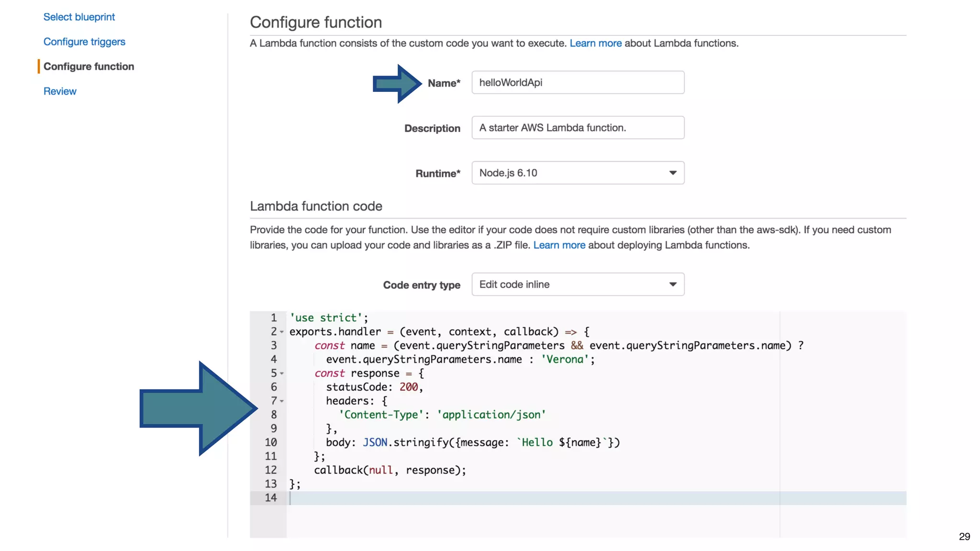
Task: Collapse code fold arrow on line 5
Action: coord(282,374)
